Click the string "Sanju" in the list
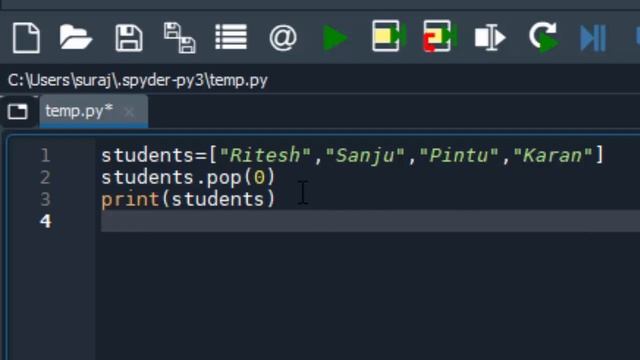The image size is (640, 360). [x=365, y=156]
